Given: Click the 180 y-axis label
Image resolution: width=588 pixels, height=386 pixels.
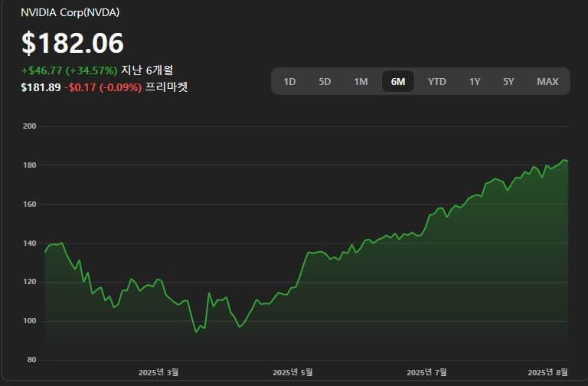Looking at the screenshot, I should point(30,165).
